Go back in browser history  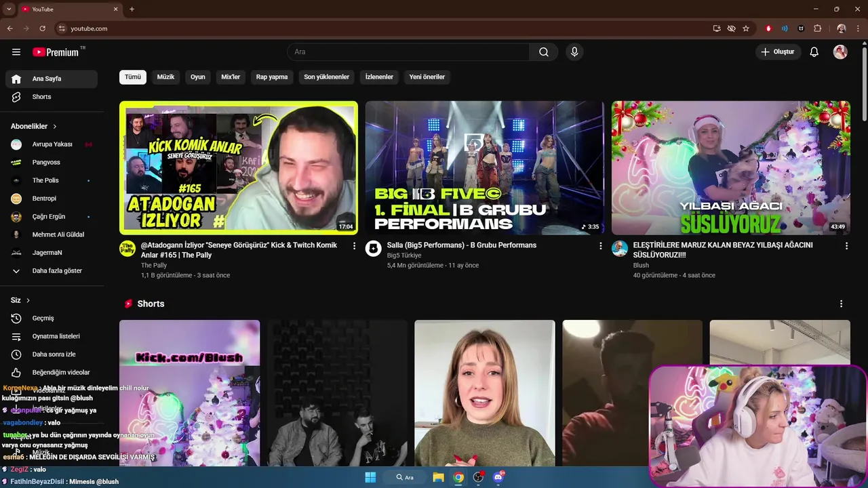(x=10, y=28)
